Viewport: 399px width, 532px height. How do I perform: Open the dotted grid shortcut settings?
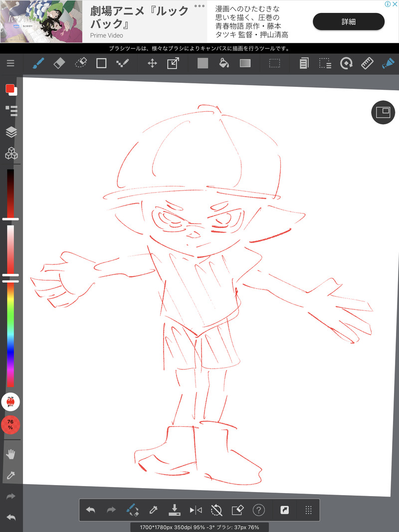click(309, 510)
